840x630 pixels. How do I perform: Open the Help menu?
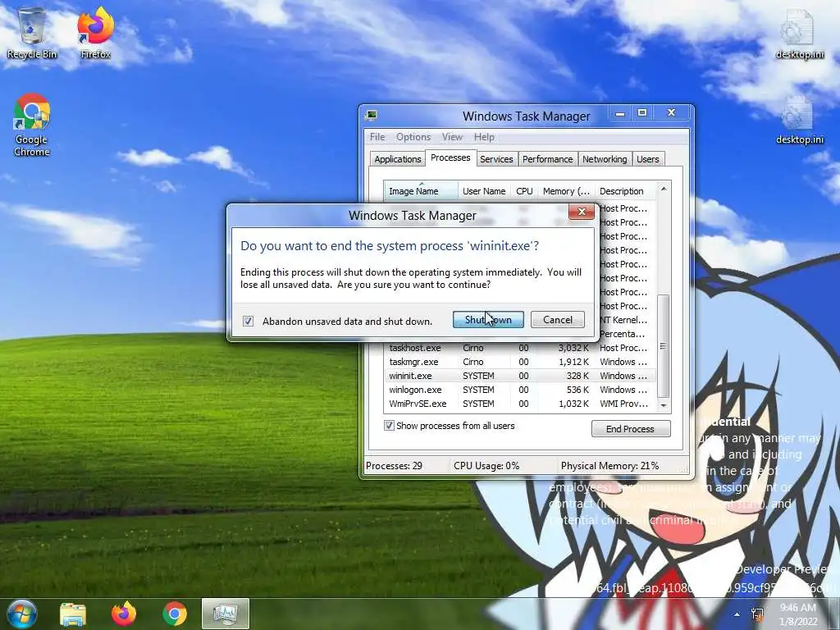(x=484, y=137)
